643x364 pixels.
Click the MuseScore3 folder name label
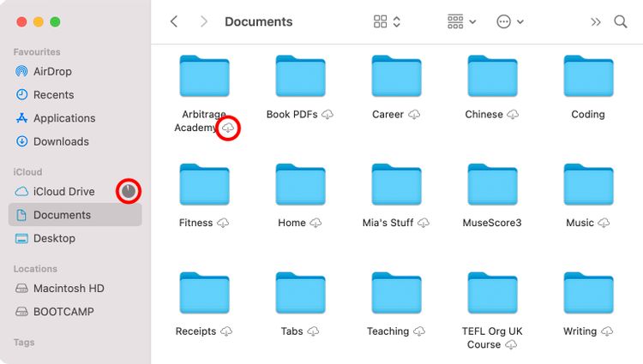pos(492,223)
